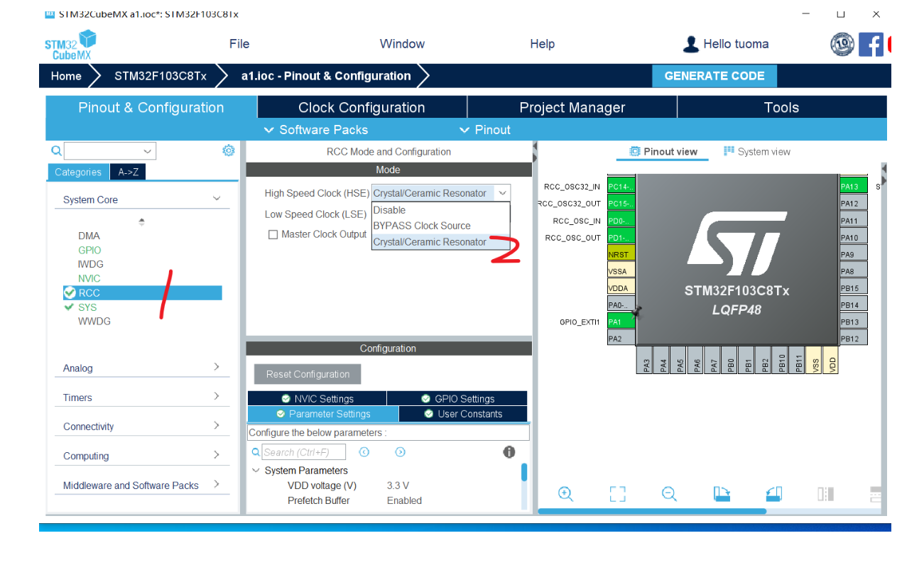Expand the Analog category
This screenshot has width=924, height=565.
point(217,367)
